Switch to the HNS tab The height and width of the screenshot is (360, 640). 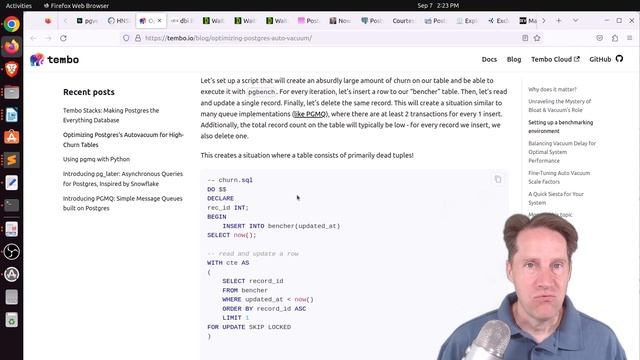119,21
